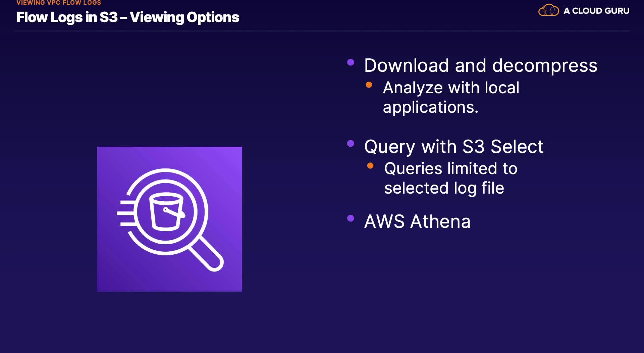Select purple bullet beside "AWS Athena"
644x353 pixels.
[x=351, y=218]
